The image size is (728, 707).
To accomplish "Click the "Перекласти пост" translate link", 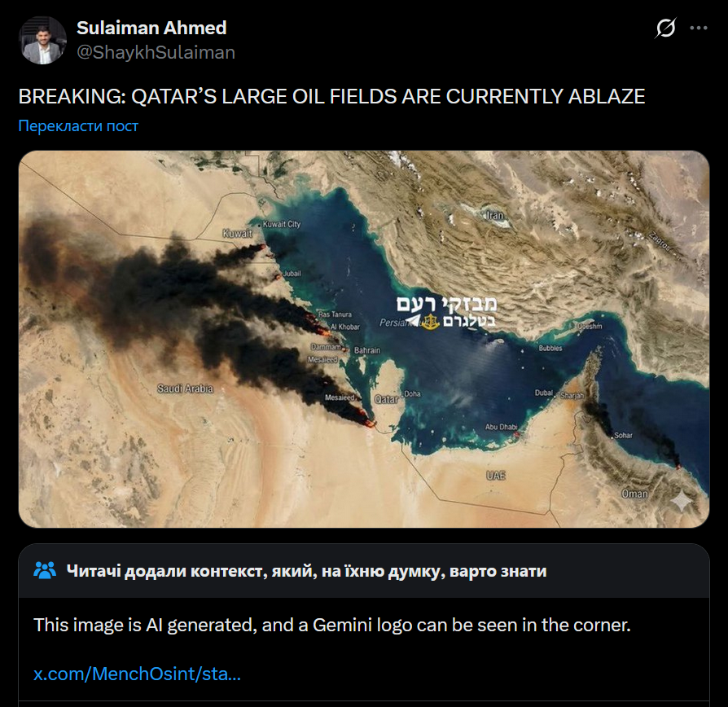I will point(78,126).
